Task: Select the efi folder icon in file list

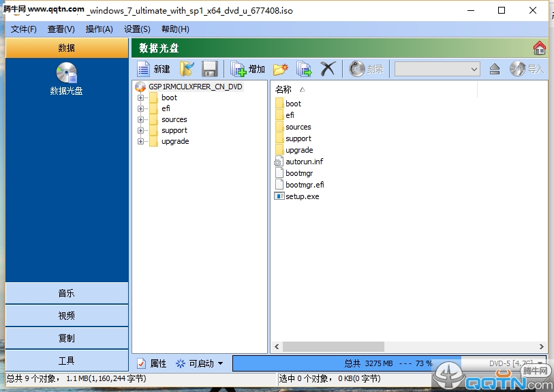Action: (x=279, y=115)
